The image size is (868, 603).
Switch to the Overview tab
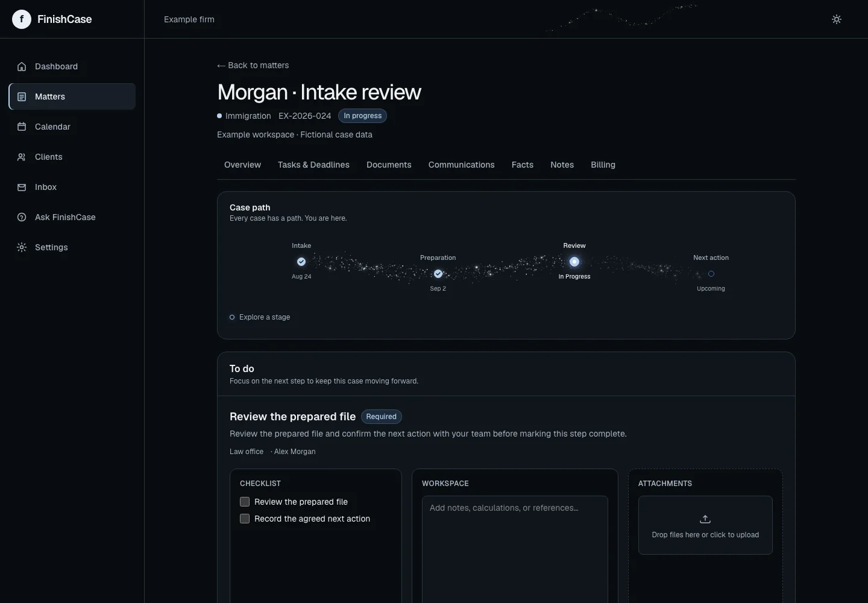[x=242, y=165]
